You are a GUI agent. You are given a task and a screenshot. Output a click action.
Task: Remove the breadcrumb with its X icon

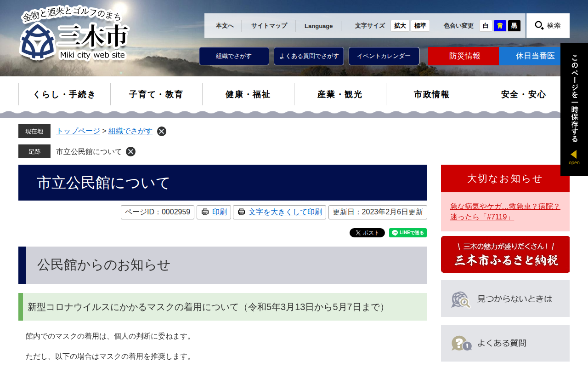click(162, 131)
